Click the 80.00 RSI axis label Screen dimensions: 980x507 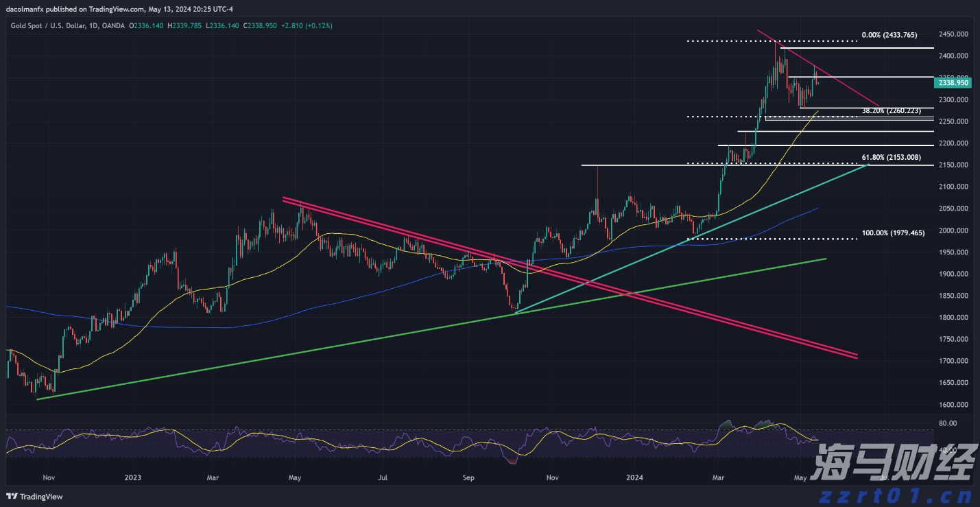click(948, 424)
